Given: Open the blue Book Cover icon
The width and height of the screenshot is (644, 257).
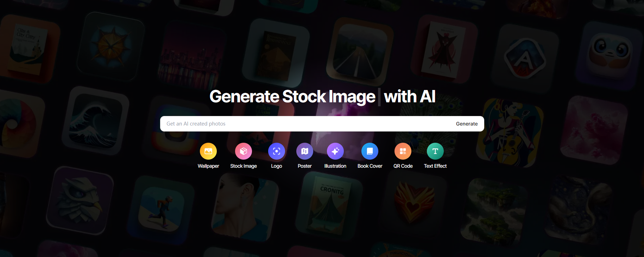Looking at the screenshot, I should click(x=370, y=151).
